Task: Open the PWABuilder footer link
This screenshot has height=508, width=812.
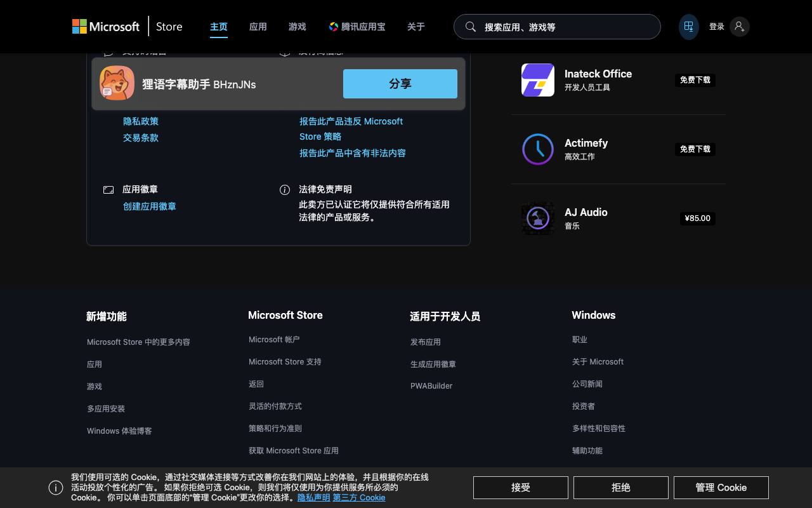Action: pyautogui.click(x=431, y=386)
